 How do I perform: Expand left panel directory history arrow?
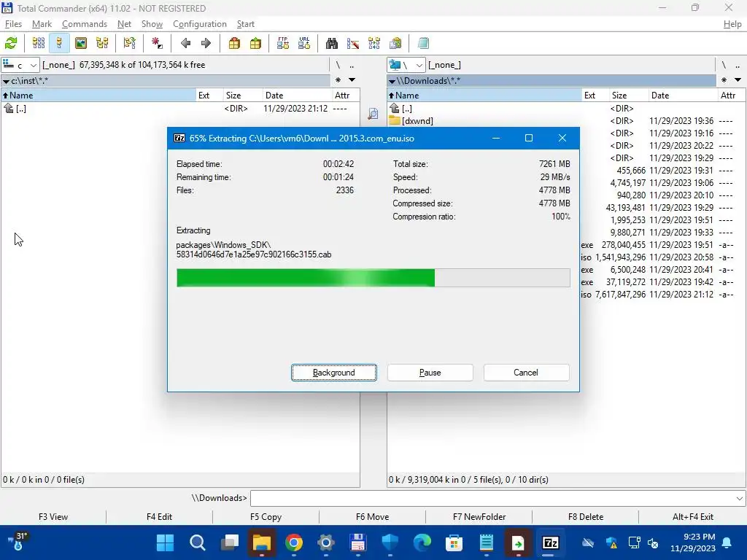coord(352,80)
